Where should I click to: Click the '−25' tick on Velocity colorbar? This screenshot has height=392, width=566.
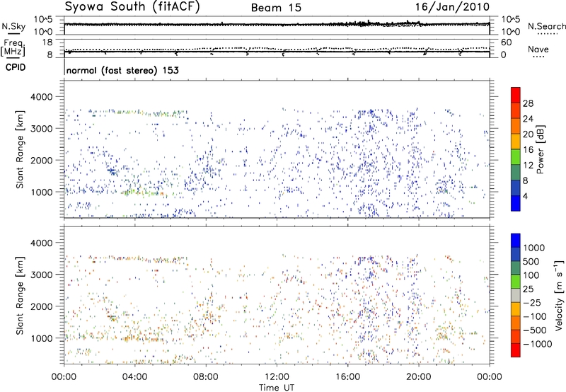click(x=532, y=302)
